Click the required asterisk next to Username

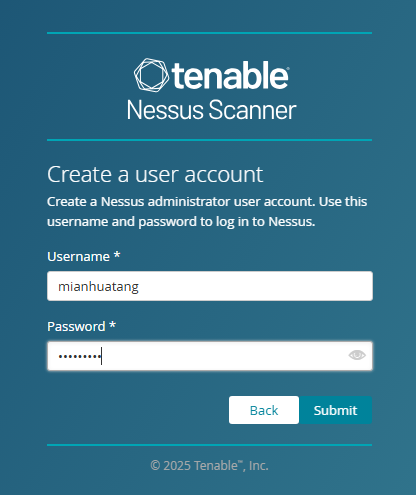[x=117, y=255]
